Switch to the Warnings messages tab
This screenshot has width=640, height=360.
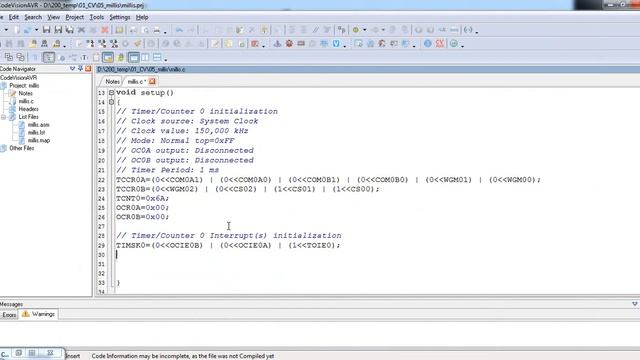[x=39, y=314]
